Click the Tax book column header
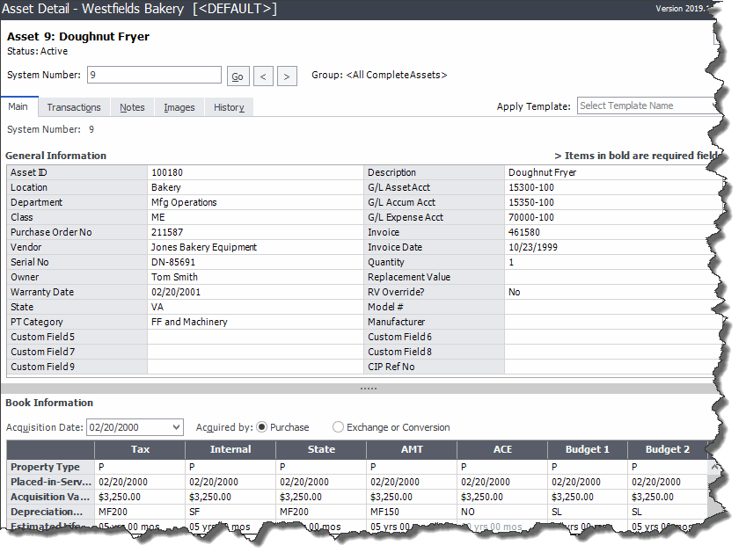 click(140, 449)
